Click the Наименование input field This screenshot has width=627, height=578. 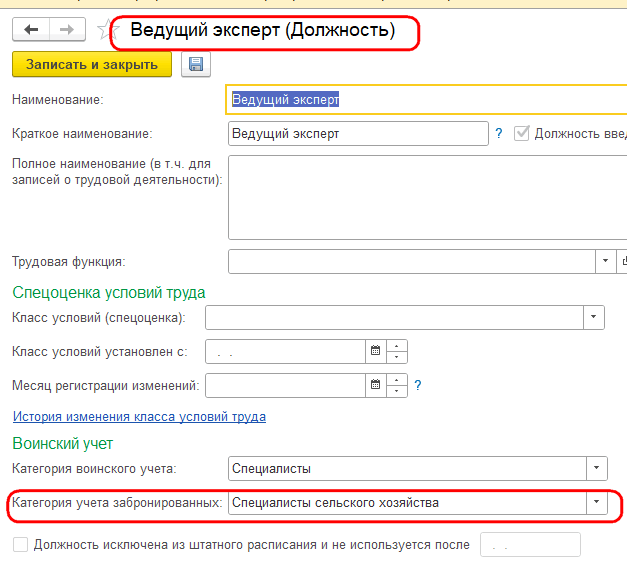[x=426, y=99]
